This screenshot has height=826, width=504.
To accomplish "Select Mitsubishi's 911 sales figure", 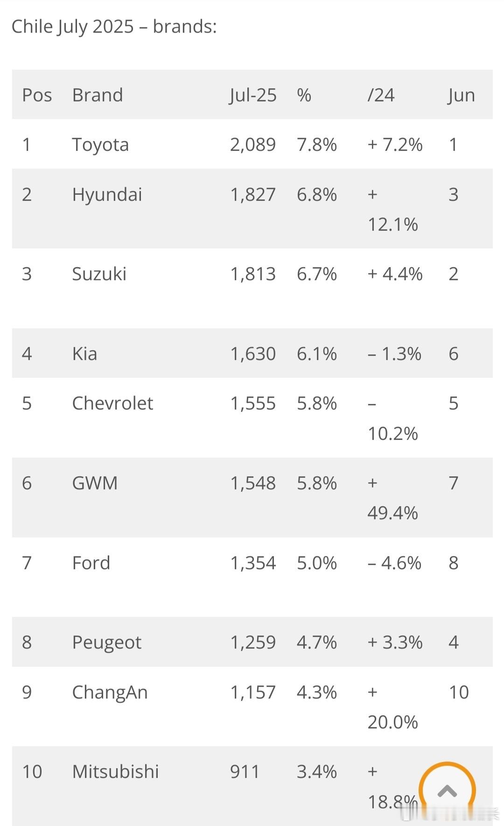I will (x=245, y=771).
